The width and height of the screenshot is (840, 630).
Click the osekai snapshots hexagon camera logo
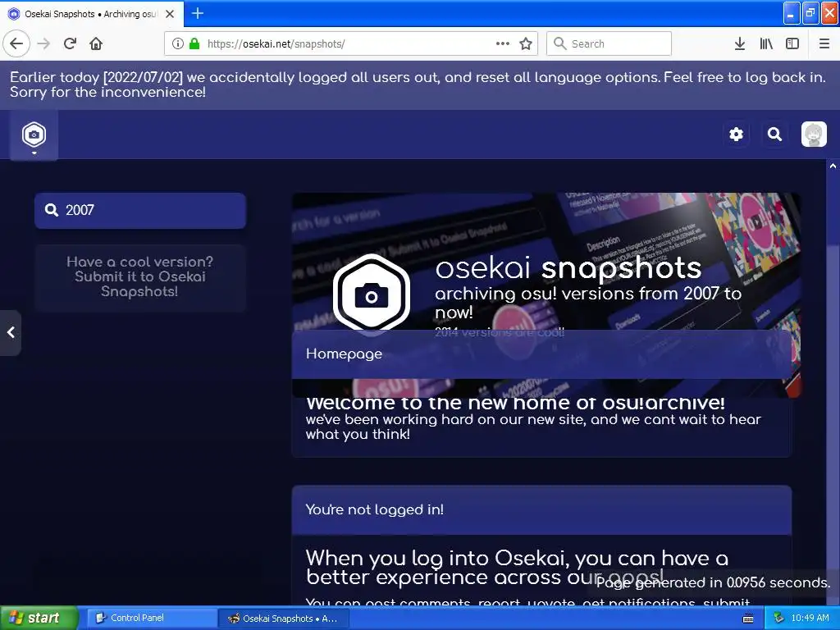click(372, 294)
